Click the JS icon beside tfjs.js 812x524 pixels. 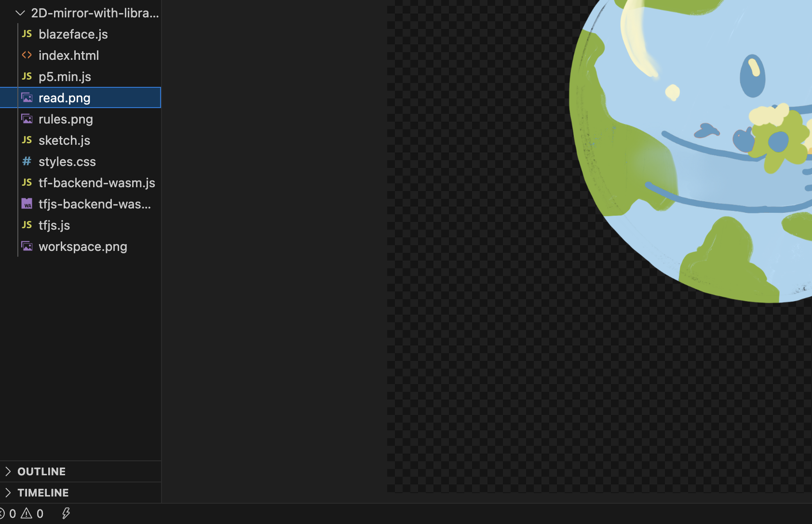pyautogui.click(x=27, y=225)
